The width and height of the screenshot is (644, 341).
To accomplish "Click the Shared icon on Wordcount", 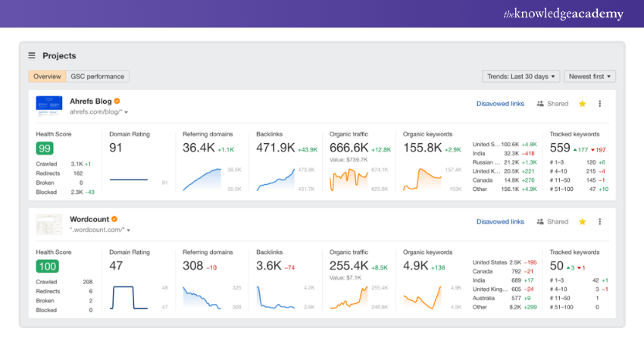I will pyautogui.click(x=540, y=222).
